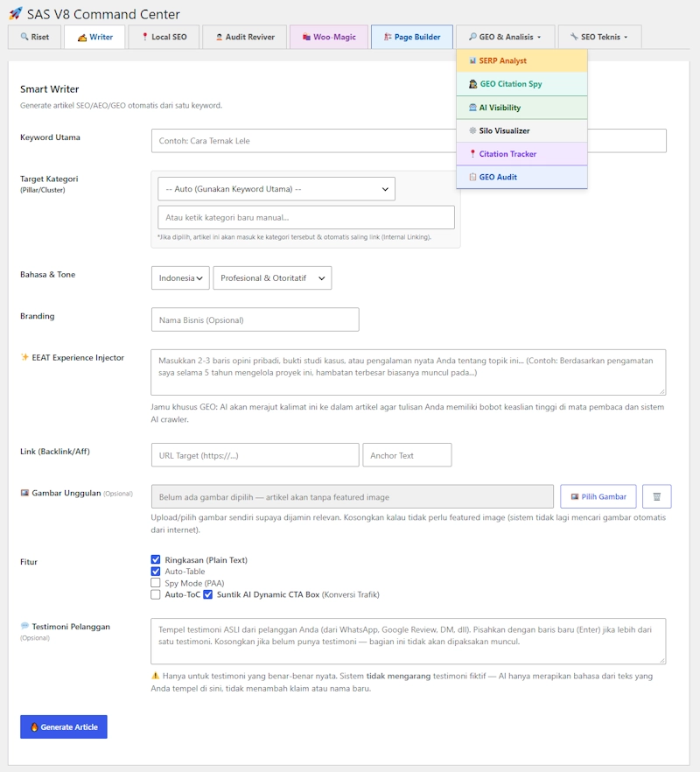
Task: Open the Target Kategori Auto dropdown
Action: [276, 188]
